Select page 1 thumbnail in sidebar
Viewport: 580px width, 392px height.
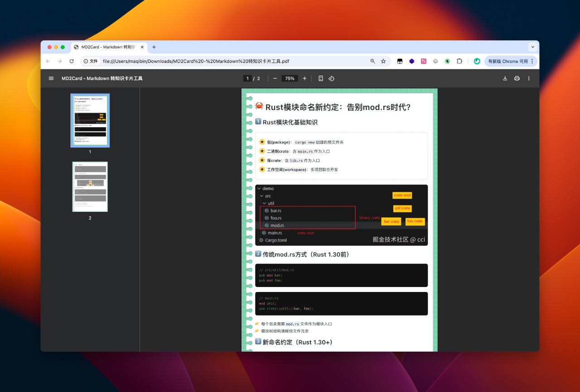click(90, 120)
